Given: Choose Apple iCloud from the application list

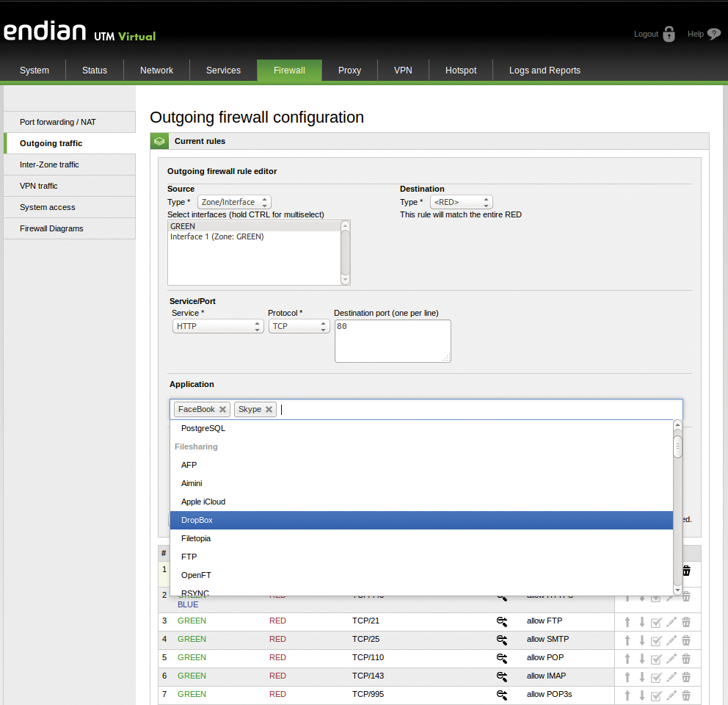Looking at the screenshot, I should point(421,502).
